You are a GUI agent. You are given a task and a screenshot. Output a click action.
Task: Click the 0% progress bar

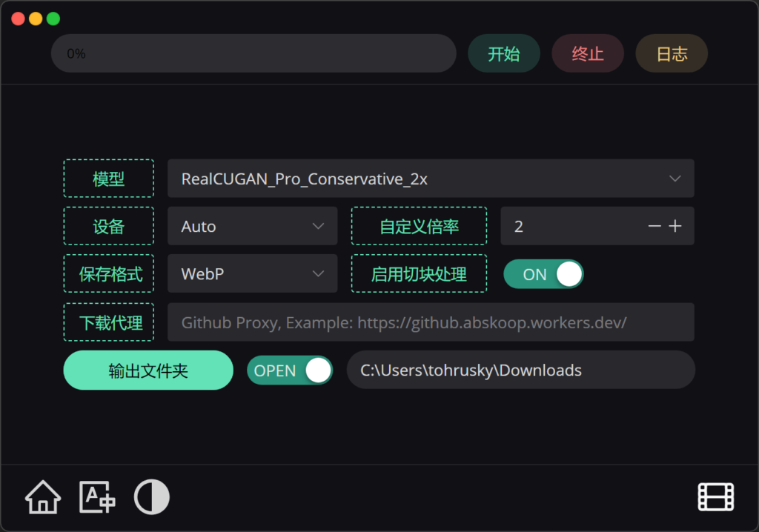click(x=253, y=54)
